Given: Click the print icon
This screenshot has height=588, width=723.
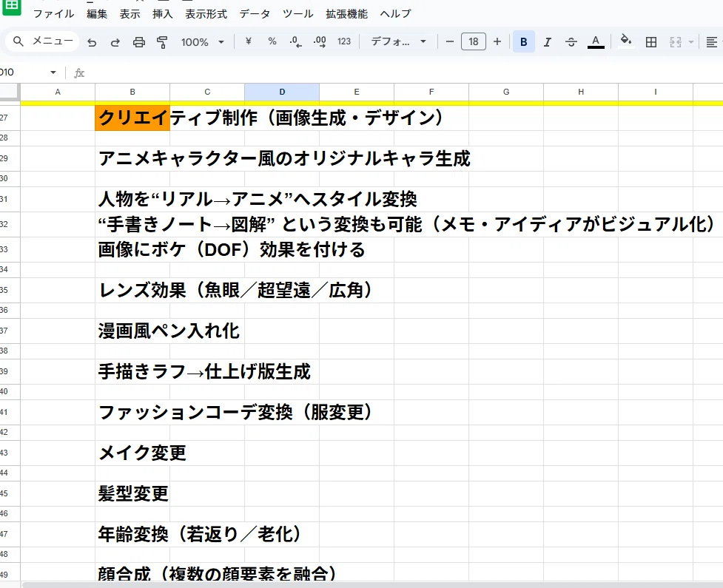Looking at the screenshot, I should pos(139,42).
